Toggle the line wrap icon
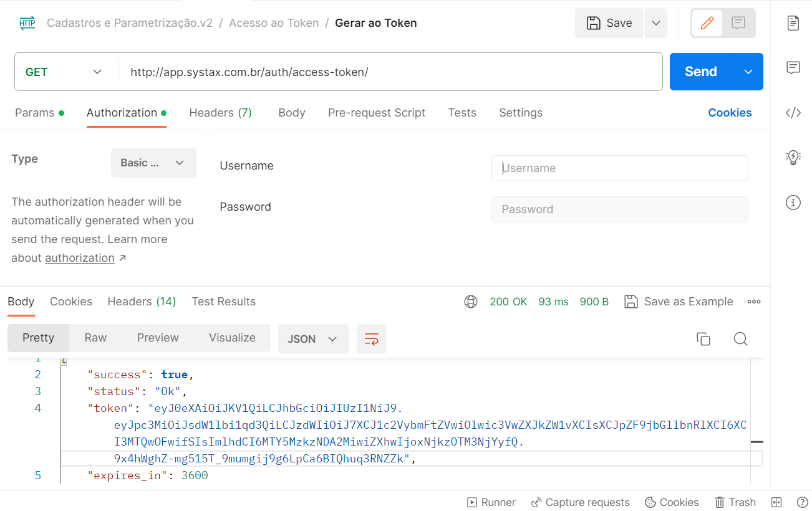Image resolution: width=812 pixels, height=511 pixels. [372, 339]
